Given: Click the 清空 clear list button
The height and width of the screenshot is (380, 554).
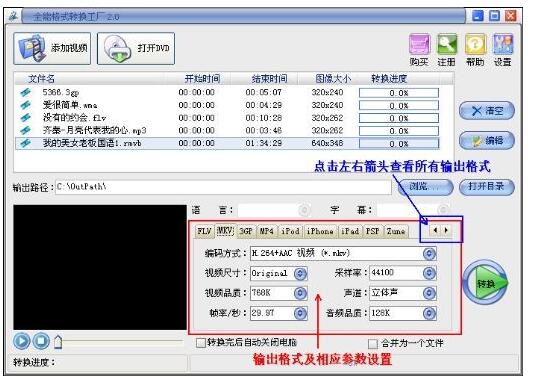Looking at the screenshot, I should 487,111.
